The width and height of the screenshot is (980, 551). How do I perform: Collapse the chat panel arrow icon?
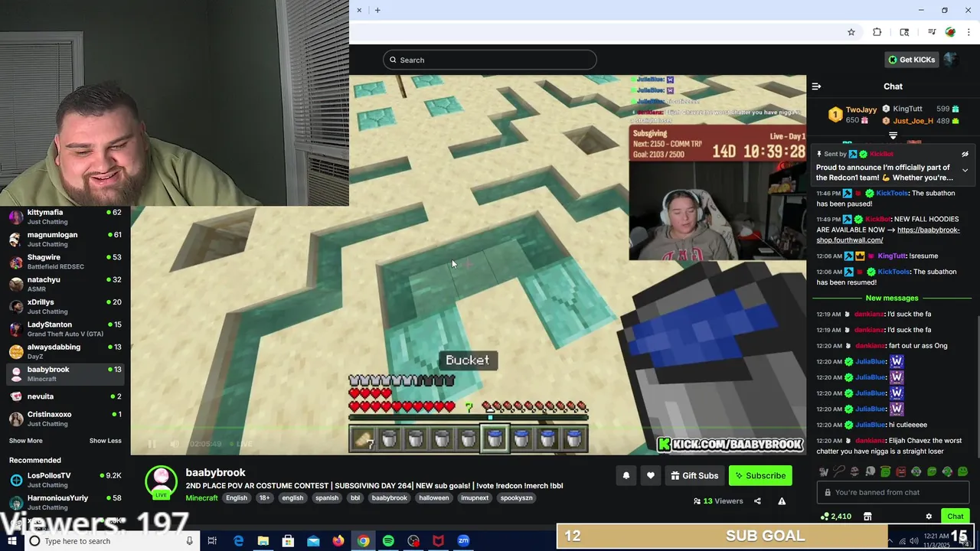point(816,86)
